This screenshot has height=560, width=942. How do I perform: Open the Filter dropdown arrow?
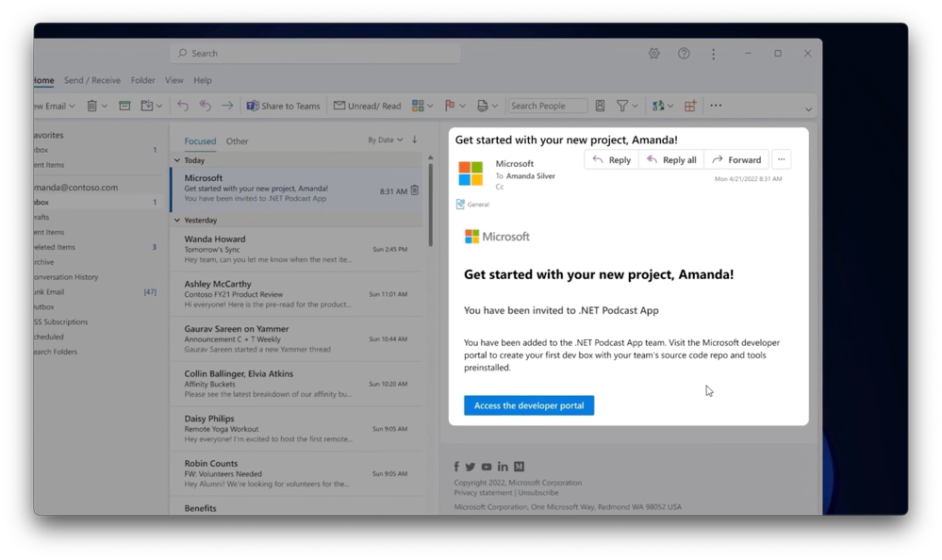(x=635, y=106)
